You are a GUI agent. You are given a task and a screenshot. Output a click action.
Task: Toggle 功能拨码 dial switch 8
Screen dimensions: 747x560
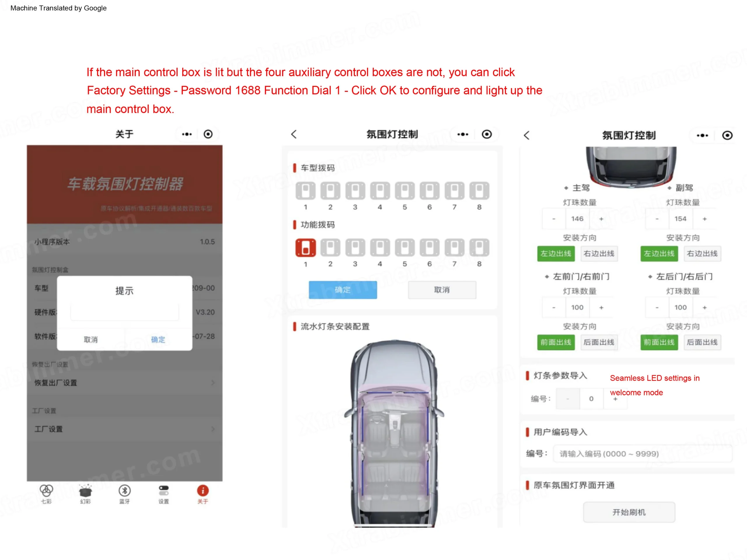click(x=479, y=248)
